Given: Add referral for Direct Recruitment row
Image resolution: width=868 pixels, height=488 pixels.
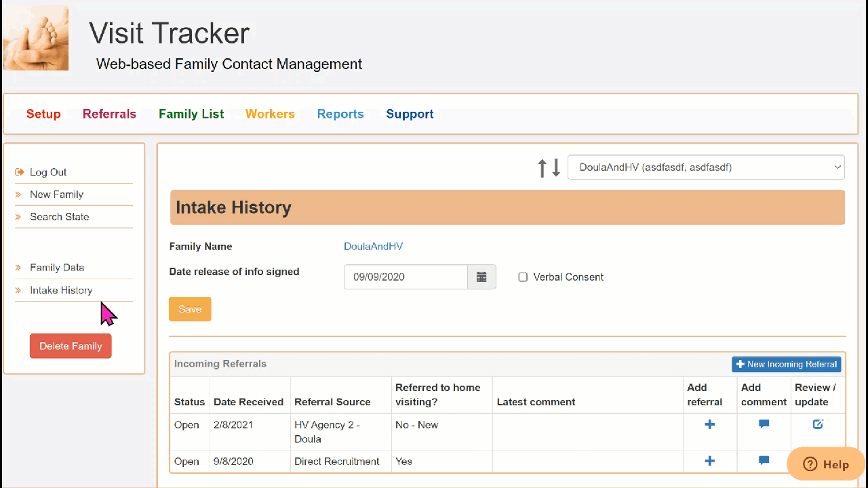Looking at the screenshot, I should coord(709,461).
